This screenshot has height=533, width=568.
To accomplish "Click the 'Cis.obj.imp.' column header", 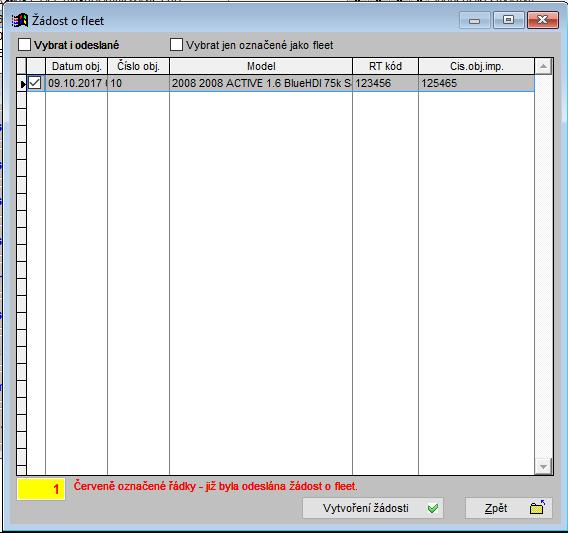I will click(x=476, y=66).
